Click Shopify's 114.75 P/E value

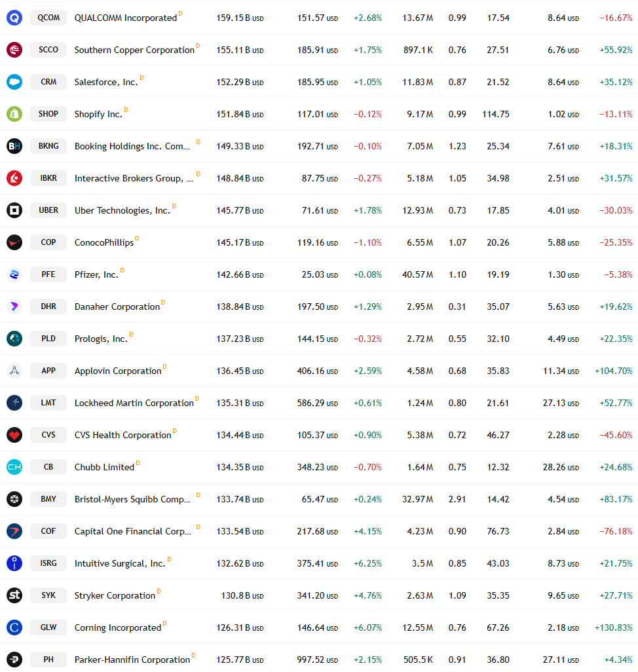[496, 115]
